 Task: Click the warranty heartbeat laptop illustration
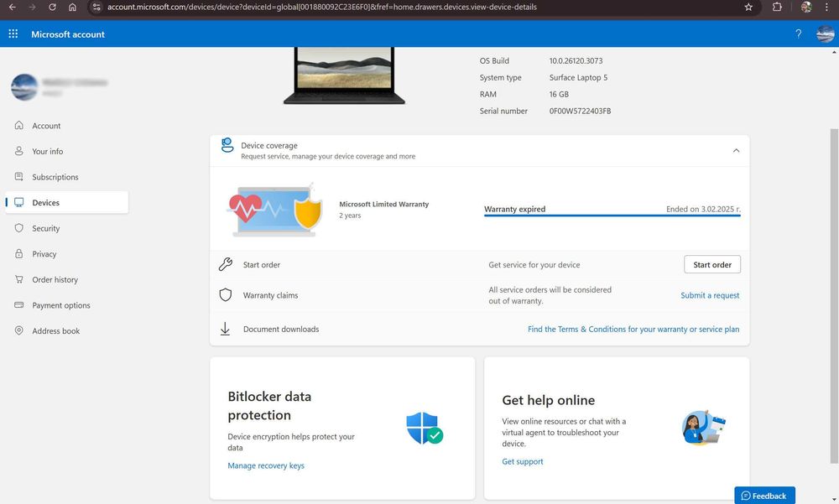tap(276, 210)
